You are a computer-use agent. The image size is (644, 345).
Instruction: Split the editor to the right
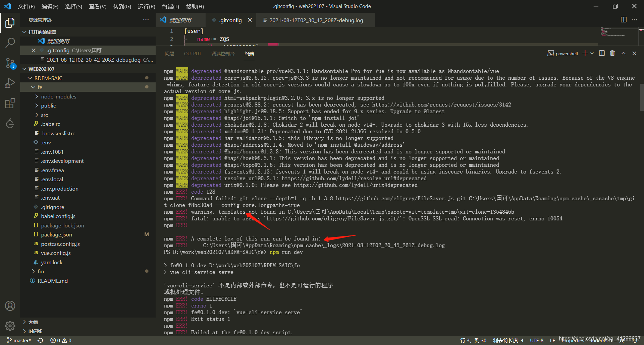coord(624,20)
